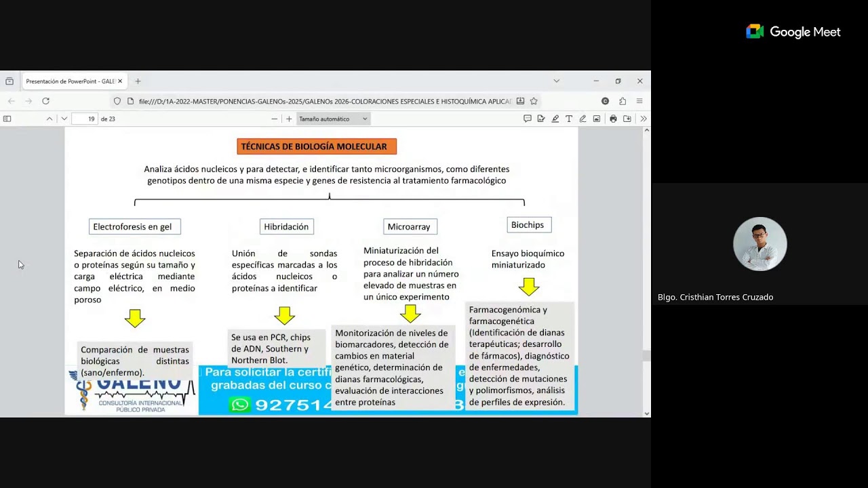Open a new browser tab
868x488 pixels.
tap(138, 81)
